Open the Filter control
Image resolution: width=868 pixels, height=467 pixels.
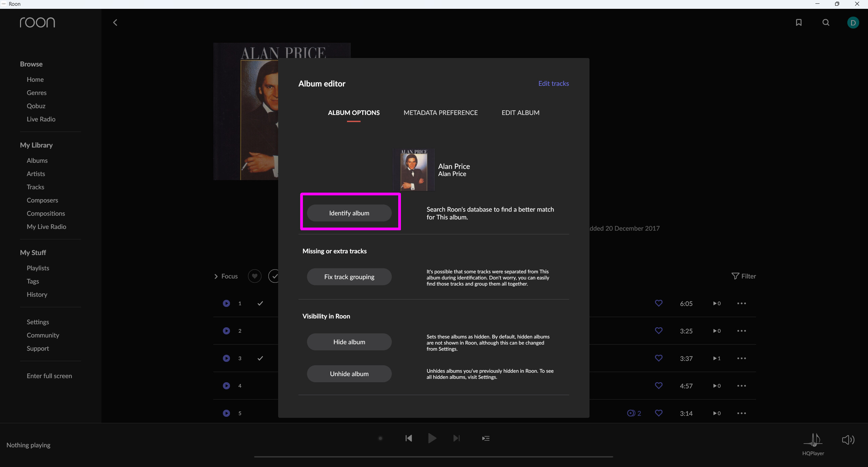(744, 276)
